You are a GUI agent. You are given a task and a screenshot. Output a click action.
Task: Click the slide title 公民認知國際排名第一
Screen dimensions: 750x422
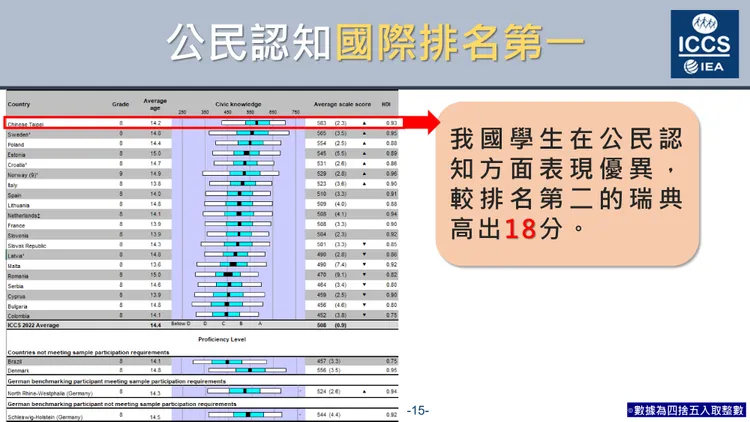click(375, 43)
